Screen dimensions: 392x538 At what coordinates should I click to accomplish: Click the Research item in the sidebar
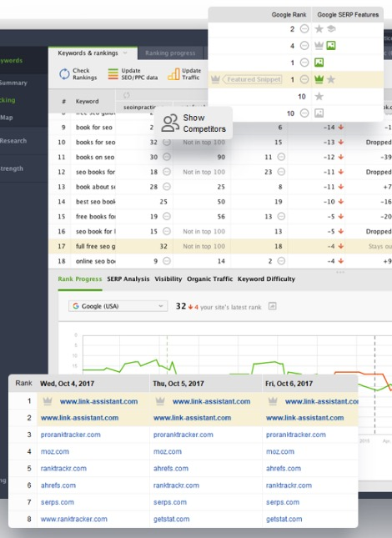[13, 141]
